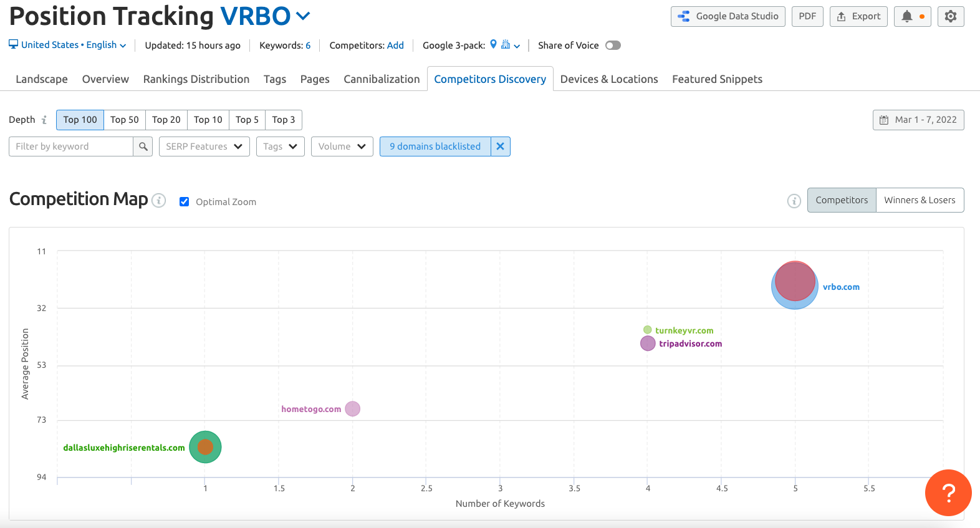The height and width of the screenshot is (528, 980).
Task: Select Top 5 depth
Action: (x=247, y=120)
